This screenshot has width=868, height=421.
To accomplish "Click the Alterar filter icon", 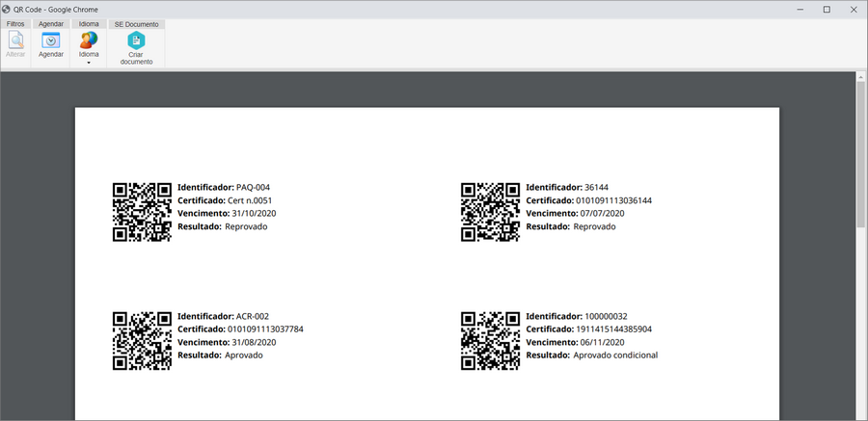I will click(x=15, y=40).
